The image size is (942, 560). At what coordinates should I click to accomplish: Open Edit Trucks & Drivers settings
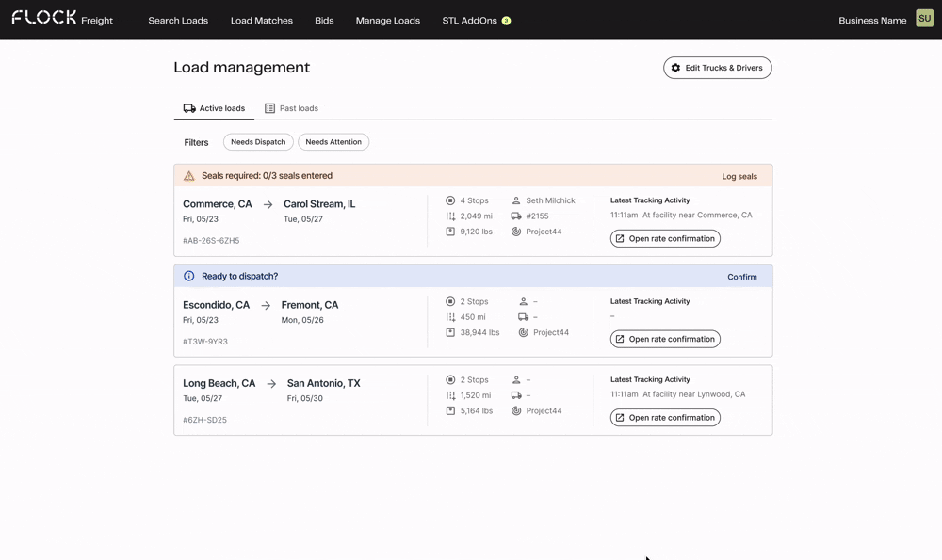[x=717, y=68]
